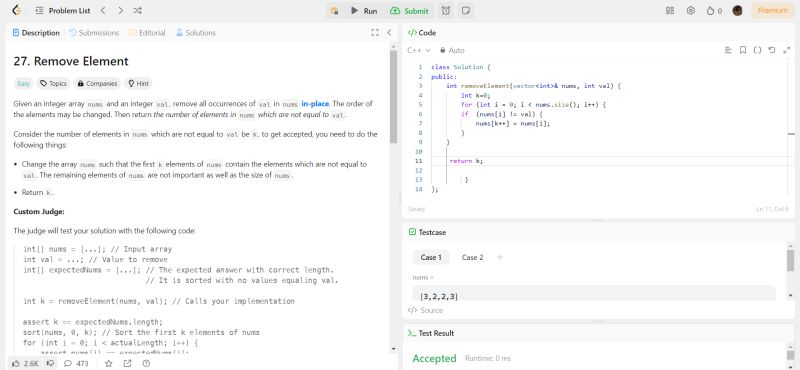Switch to the Submissions tab
This screenshot has width=800, height=370.
pyautogui.click(x=94, y=33)
